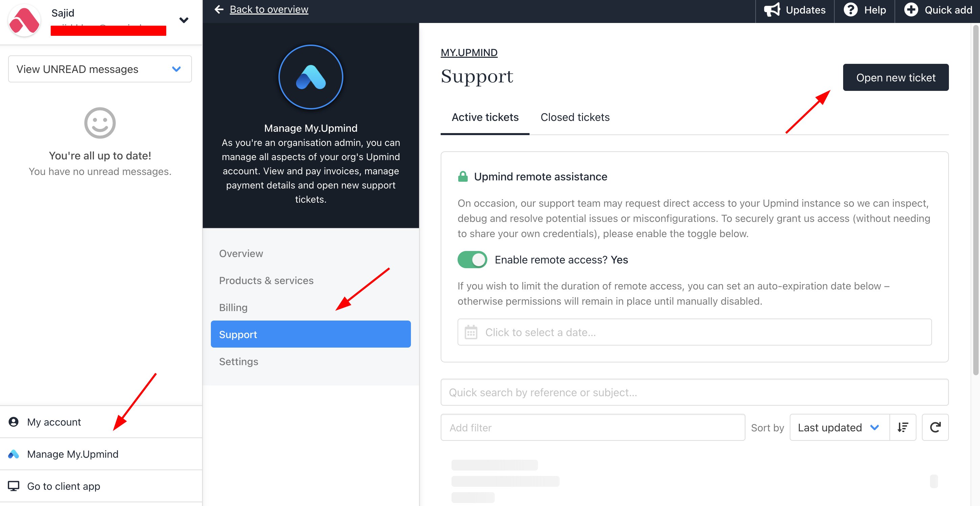Open My account text link
The image size is (980, 506).
coord(54,422)
